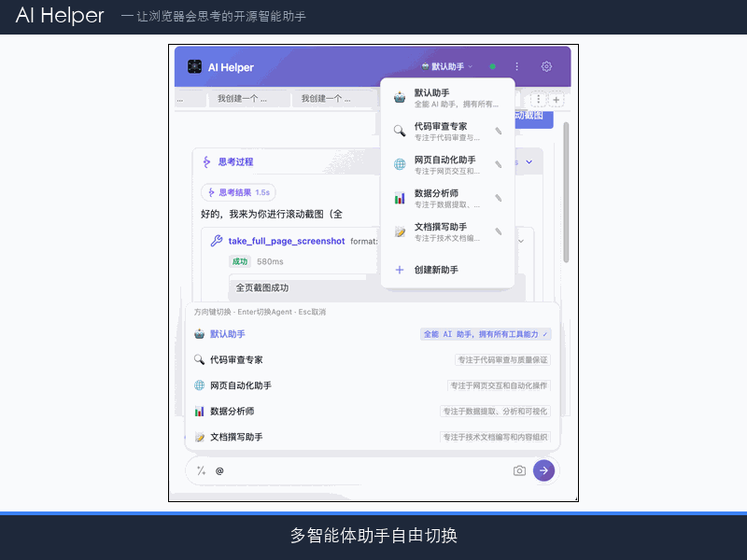This screenshot has height=560, width=747.
Task: Choose 默认助手 in the @ mention list
Action: pyautogui.click(x=373, y=334)
